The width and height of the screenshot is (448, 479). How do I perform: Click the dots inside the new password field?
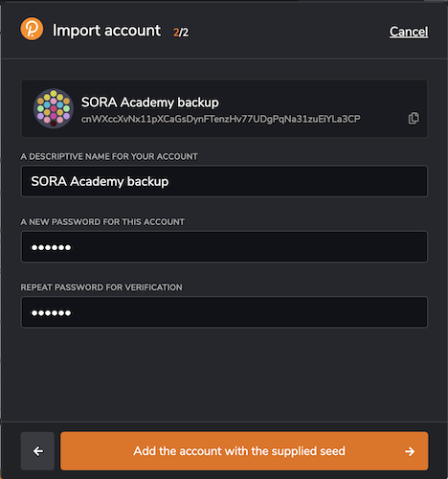pyautogui.click(x=51, y=247)
